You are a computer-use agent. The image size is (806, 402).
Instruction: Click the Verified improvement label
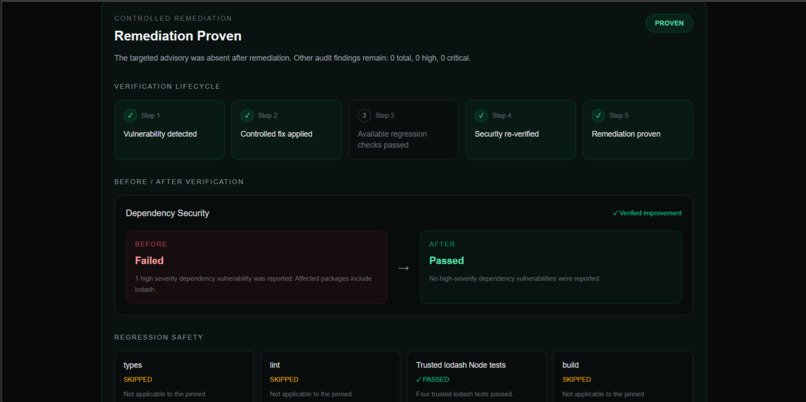coord(647,213)
